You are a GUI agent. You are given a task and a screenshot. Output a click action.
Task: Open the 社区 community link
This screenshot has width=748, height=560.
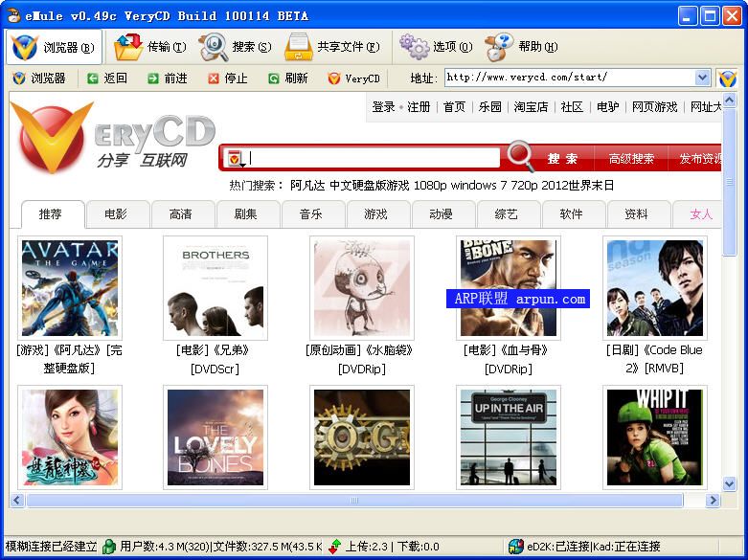(572, 107)
